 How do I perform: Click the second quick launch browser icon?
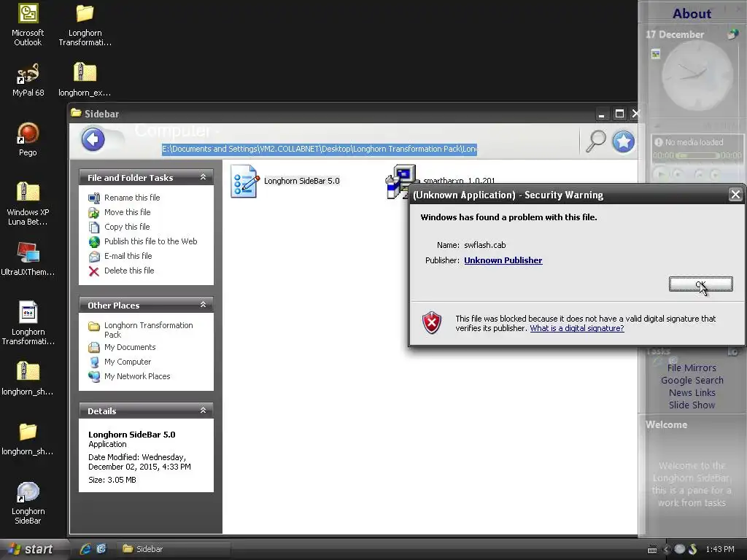tap(101, 548)
